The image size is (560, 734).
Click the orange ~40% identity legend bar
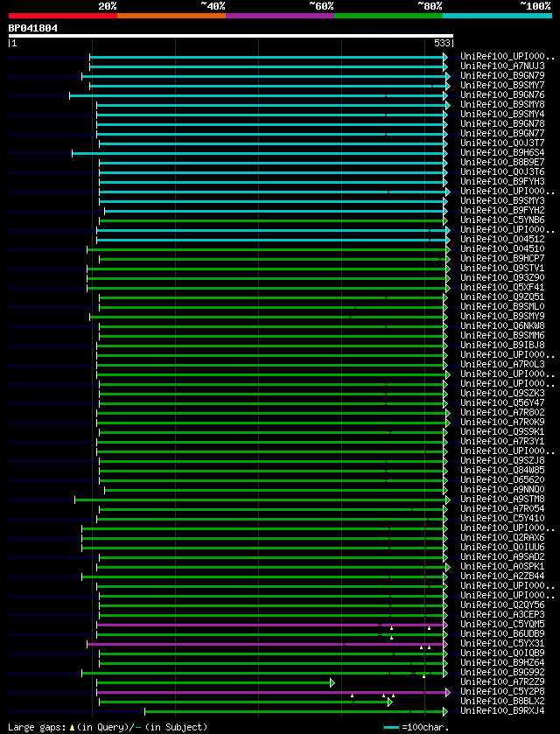pos(171,16)
